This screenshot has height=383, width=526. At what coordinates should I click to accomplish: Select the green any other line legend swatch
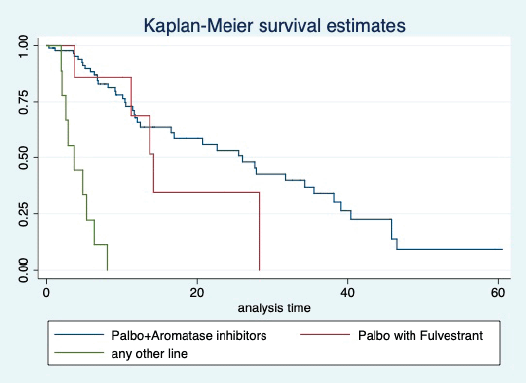point(79,353)
